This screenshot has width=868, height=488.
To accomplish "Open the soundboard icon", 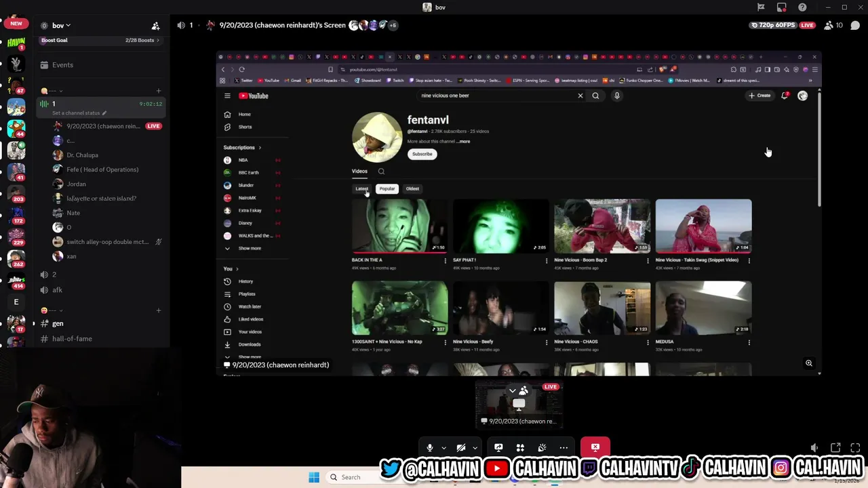I will [x=542, y=447].
